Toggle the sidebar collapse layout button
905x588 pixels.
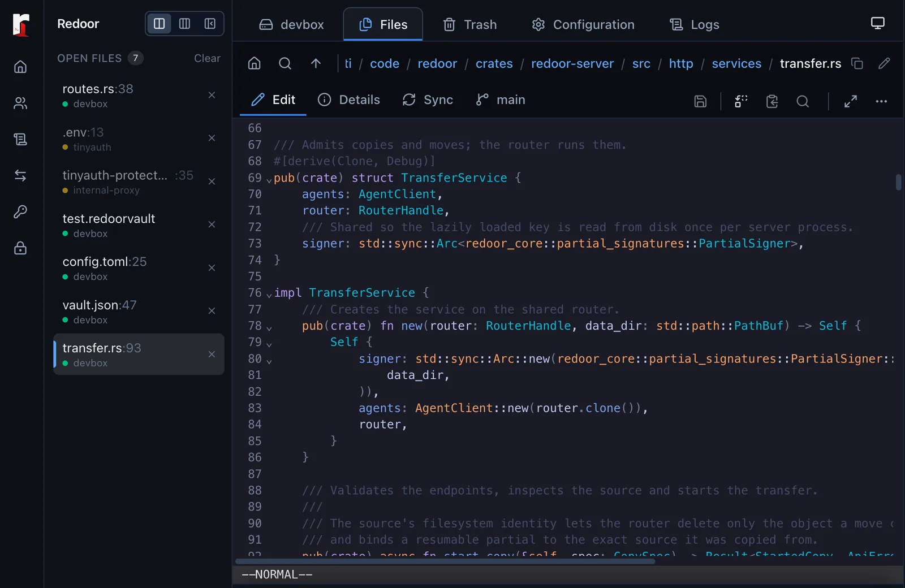tap(210, 24)
